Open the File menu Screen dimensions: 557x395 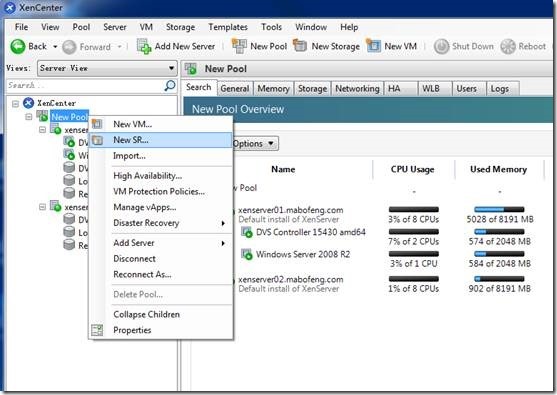[x=21, y=27]
